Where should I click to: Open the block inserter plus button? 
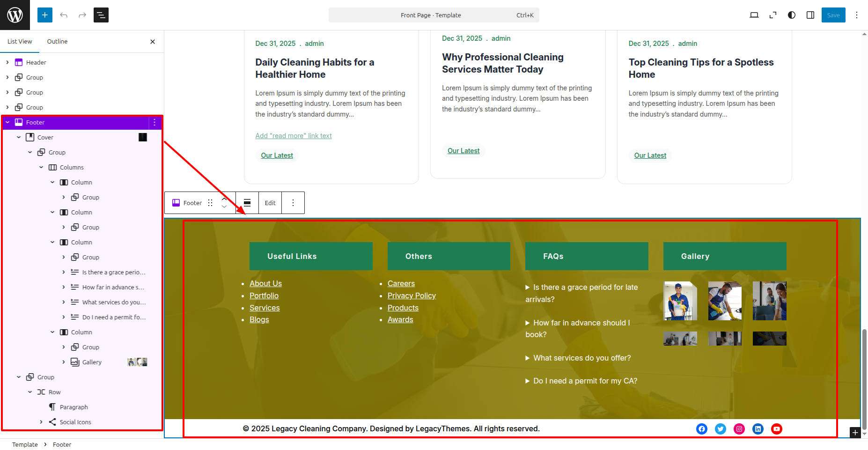(45, 15)
